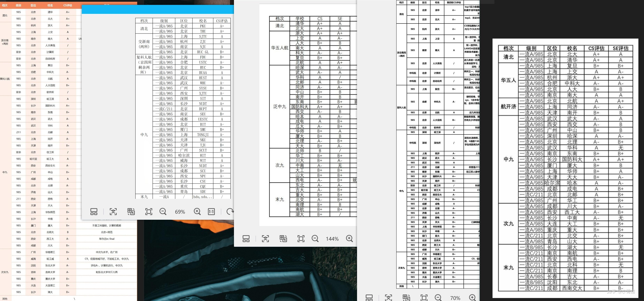644x301 pixels.
Task: Click translate icon in 70% viewer
Action: (x=406, y=298)
